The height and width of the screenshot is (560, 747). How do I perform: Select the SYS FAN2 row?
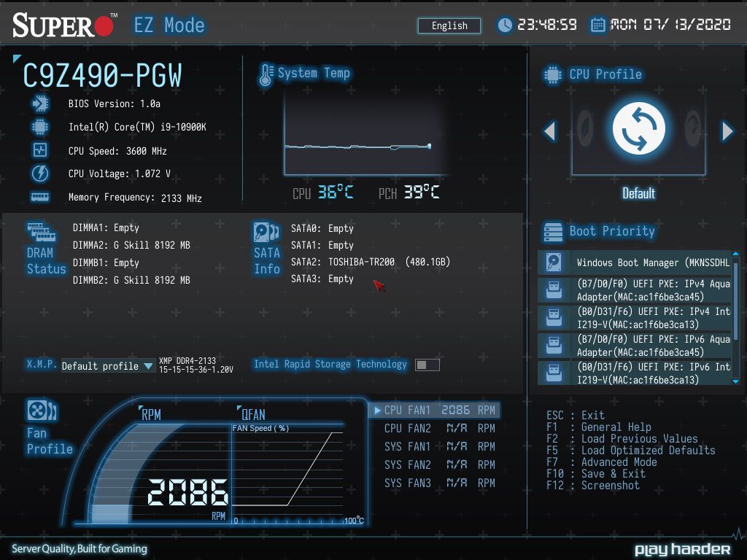tap(439, 464)
